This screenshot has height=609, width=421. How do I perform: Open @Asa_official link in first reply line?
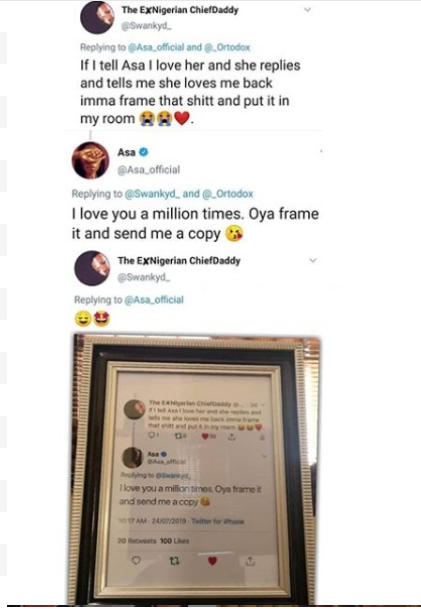click(x=156, y=47)
